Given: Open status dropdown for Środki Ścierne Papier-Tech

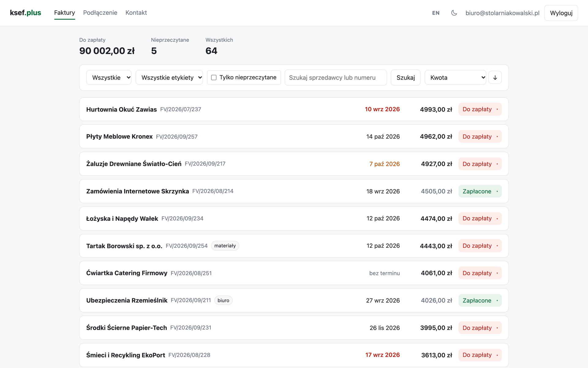Looking at the screenshot, I should click(x=480, y=328).
